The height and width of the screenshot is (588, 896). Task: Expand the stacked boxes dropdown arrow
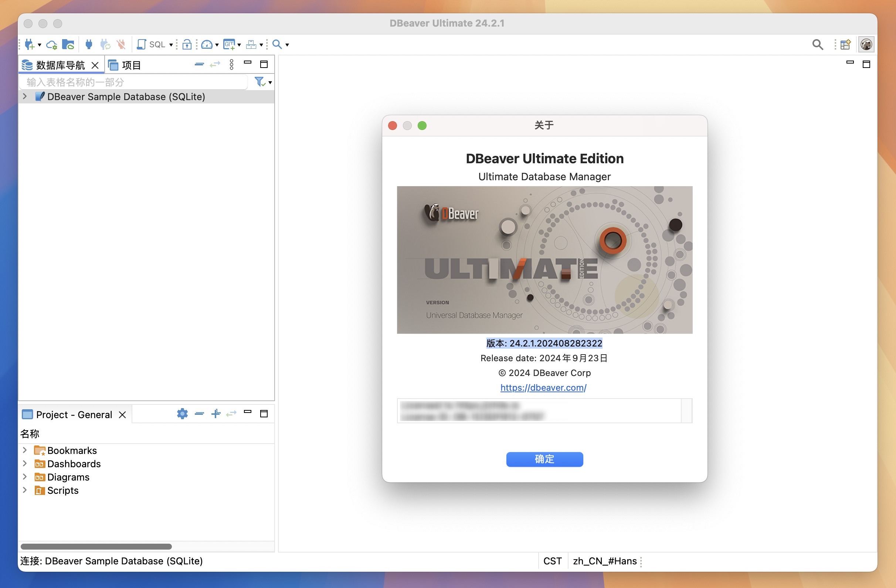pyautogui.click(x=261, y=45)
